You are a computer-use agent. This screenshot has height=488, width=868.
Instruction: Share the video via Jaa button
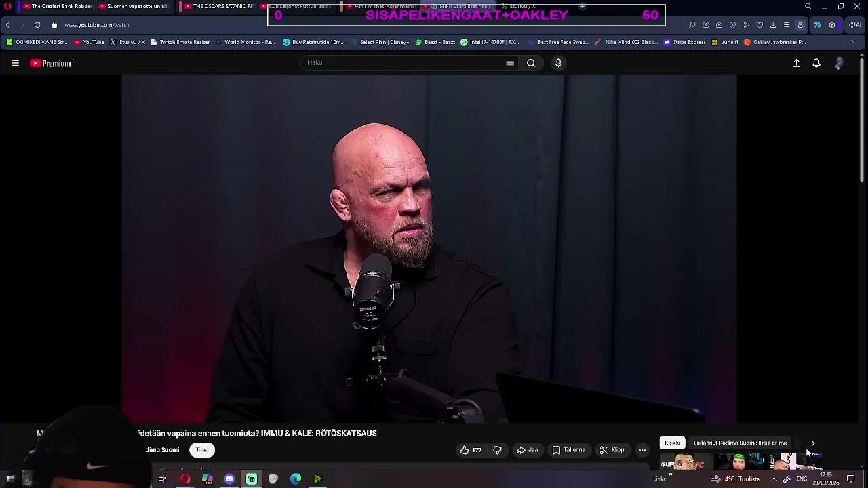[x=528, y=450]
